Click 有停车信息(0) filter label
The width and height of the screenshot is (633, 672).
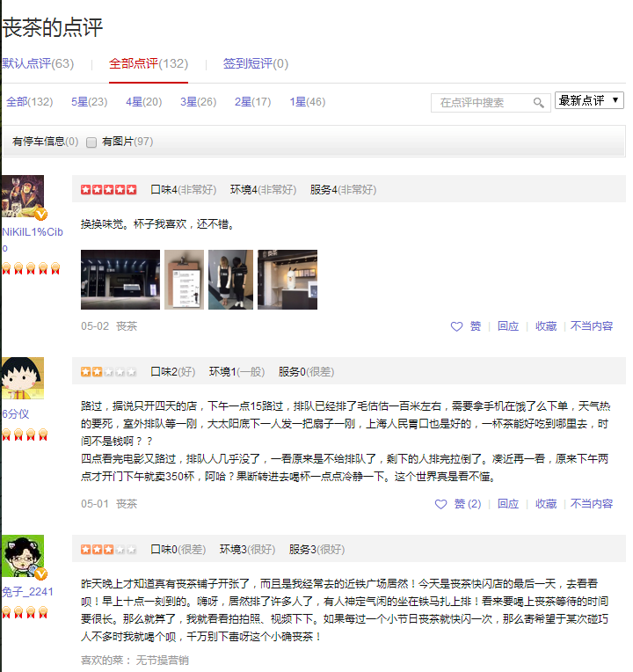(x=46, y=142)
